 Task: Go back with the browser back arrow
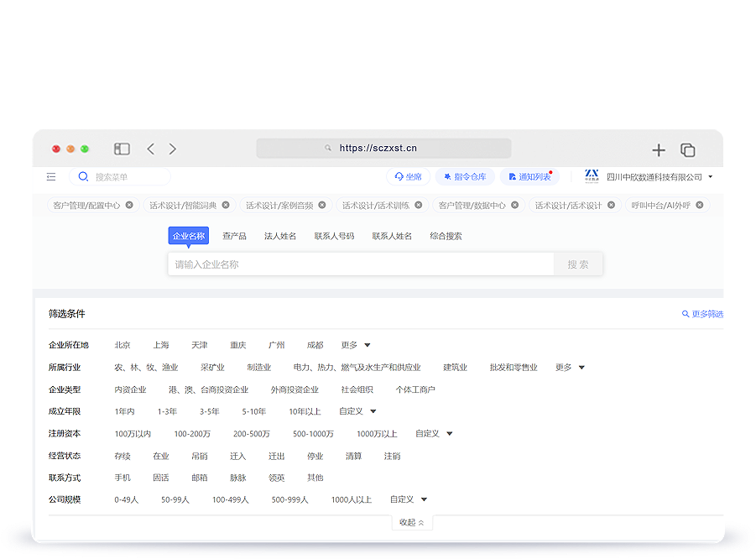(x=151, y=149)
